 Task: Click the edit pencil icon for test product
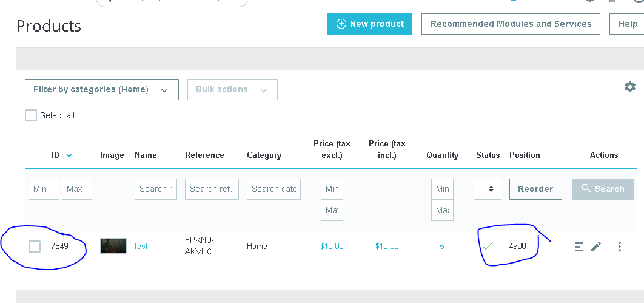click(596, 247)
